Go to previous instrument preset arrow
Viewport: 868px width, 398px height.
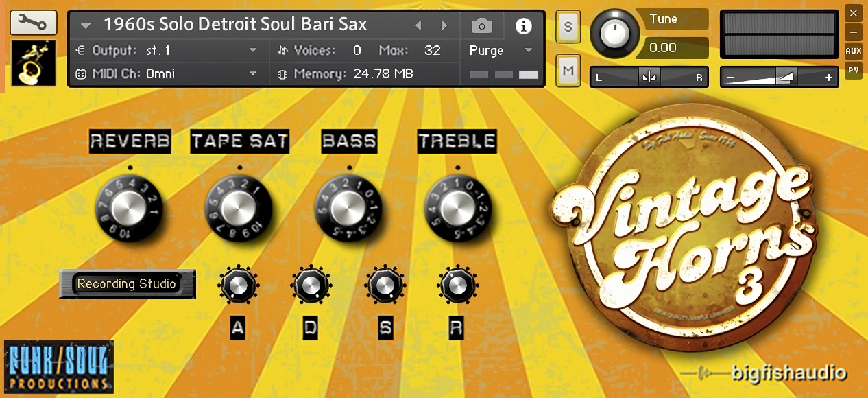[x=418, y=26]
